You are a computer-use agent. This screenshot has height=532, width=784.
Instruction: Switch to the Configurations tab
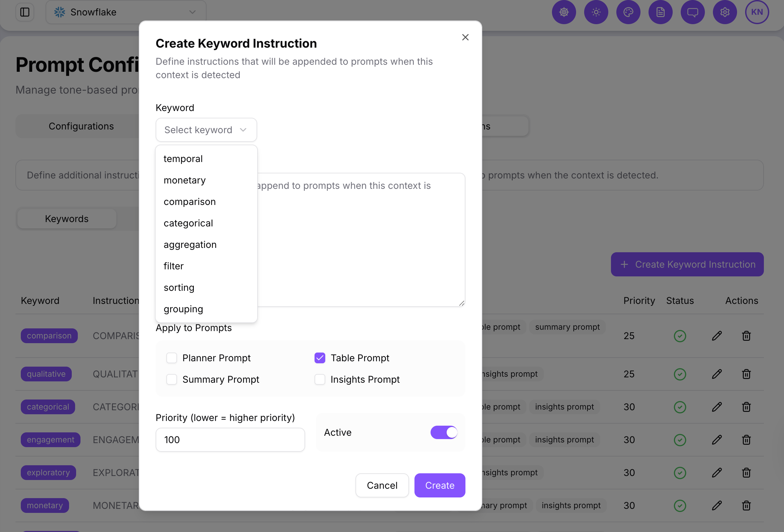click(81, 126)
